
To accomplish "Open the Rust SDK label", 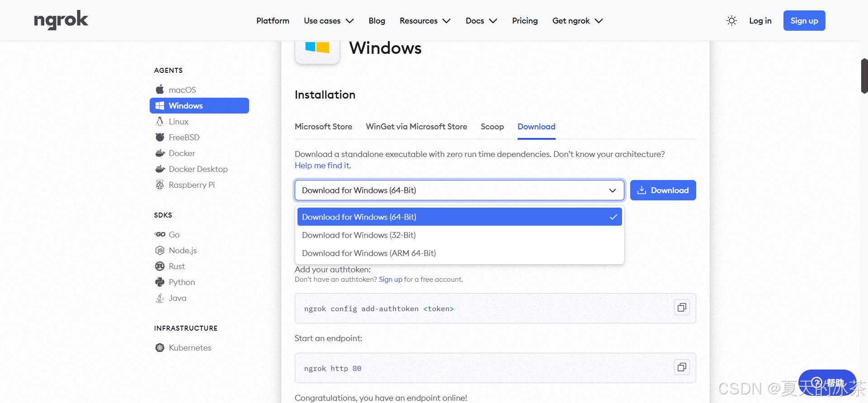I will pyautogui.click(x=177, y=266).
